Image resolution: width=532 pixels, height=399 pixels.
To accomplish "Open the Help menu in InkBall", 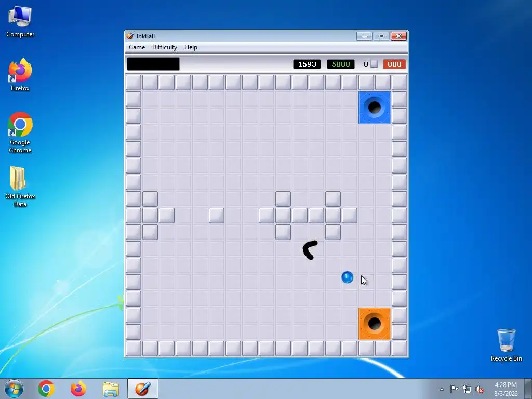I will 191,47.
